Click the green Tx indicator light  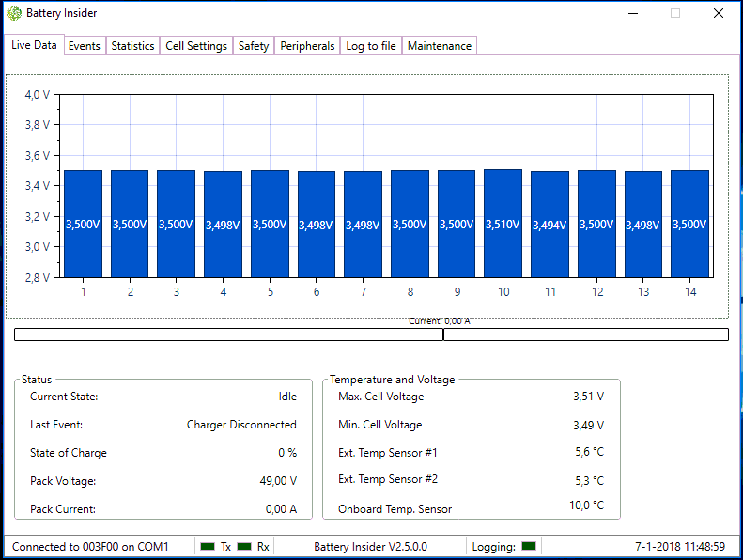click(x=208, y=546)
